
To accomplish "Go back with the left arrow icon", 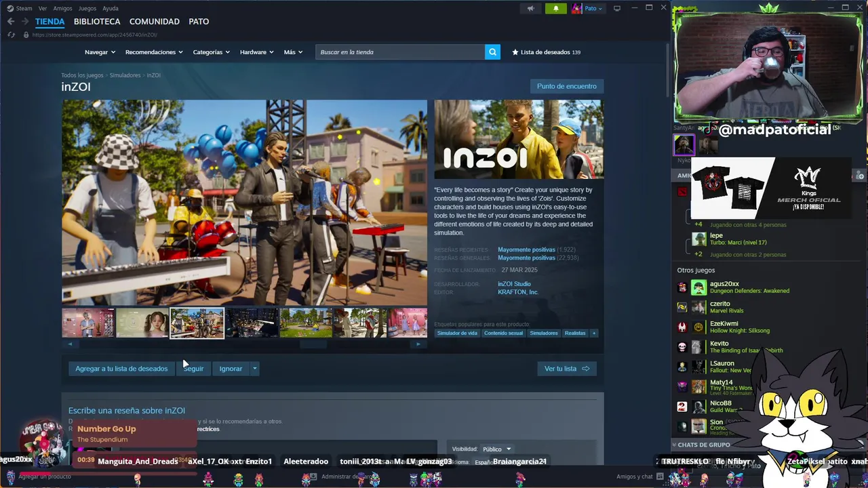I will [11, 22].
